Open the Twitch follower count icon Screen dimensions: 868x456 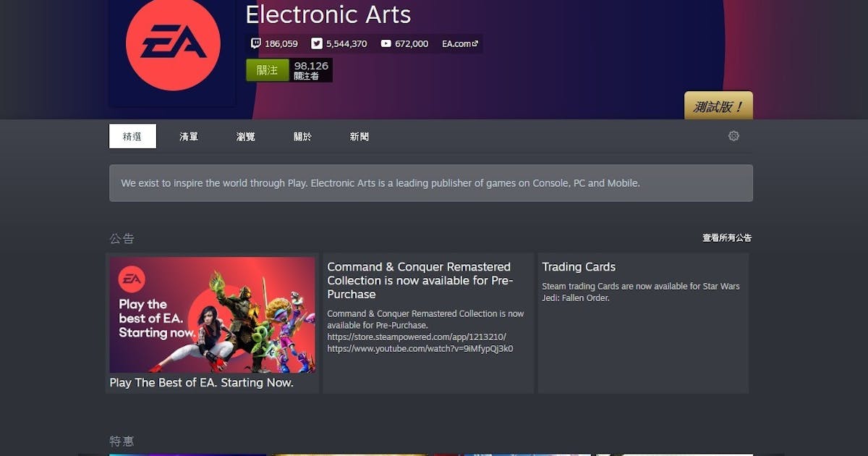255,43
